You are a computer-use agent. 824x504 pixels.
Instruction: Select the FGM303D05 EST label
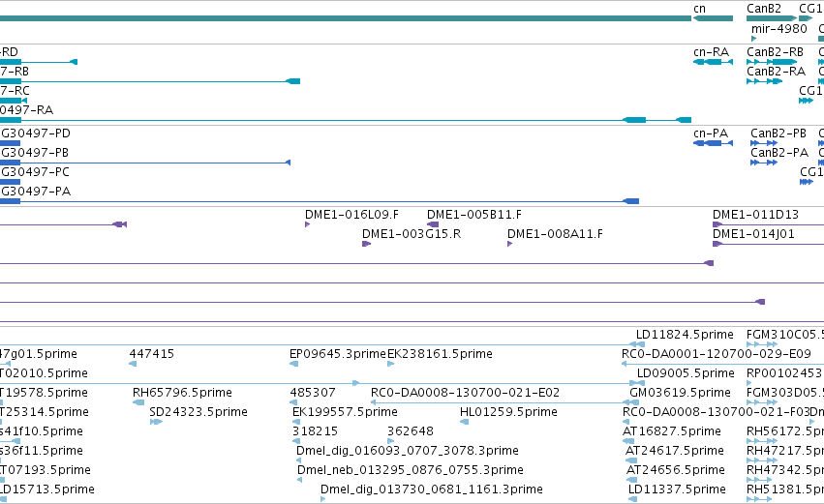pyautogui.click(x=785, y=393)
